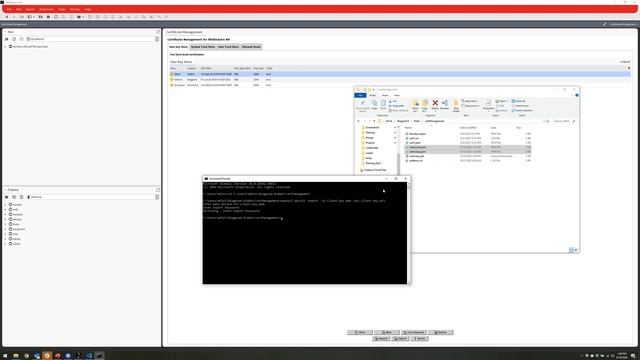
Task: Click the Reset button in Certificate Management
Action: 419,338
